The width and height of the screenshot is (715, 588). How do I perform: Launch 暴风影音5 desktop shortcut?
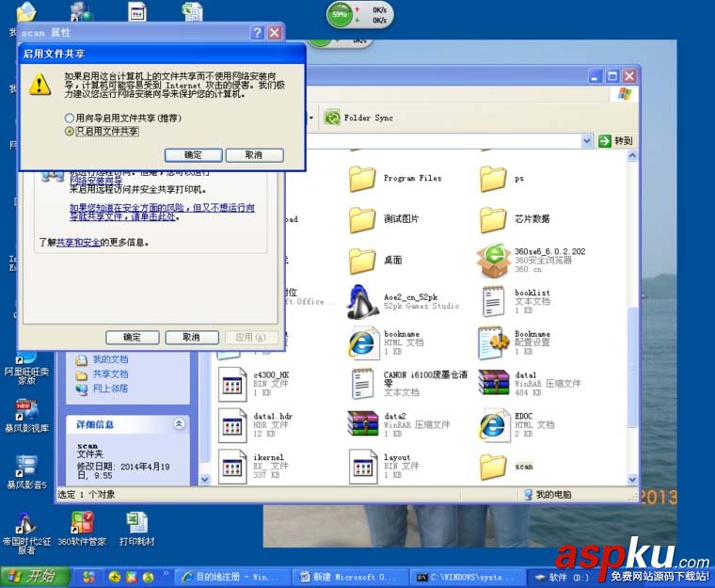26,472
